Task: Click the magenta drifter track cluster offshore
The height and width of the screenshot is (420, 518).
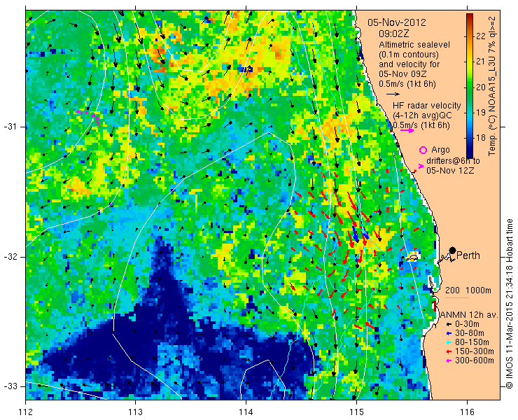Action: click(x=89, y=118)
